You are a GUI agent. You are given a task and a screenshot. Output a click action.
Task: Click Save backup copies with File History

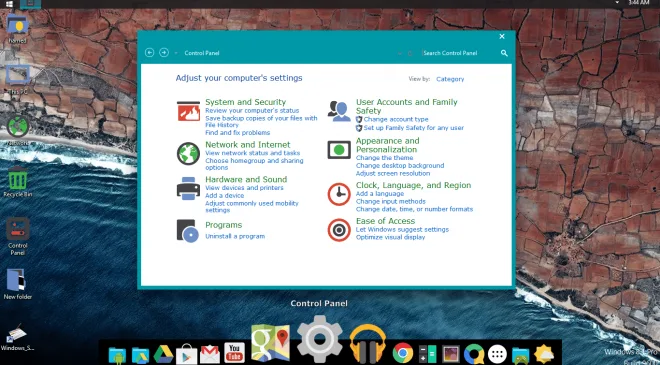261,122
